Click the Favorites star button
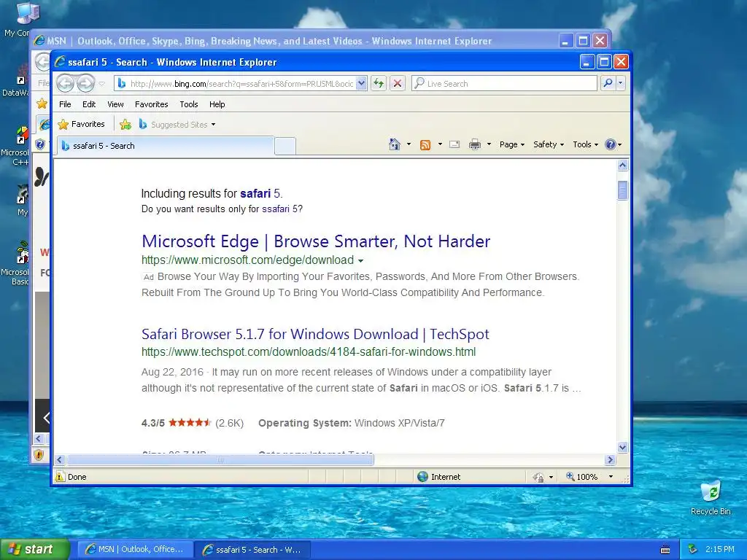This screenshot has height=560, width=747. (81, 124)
